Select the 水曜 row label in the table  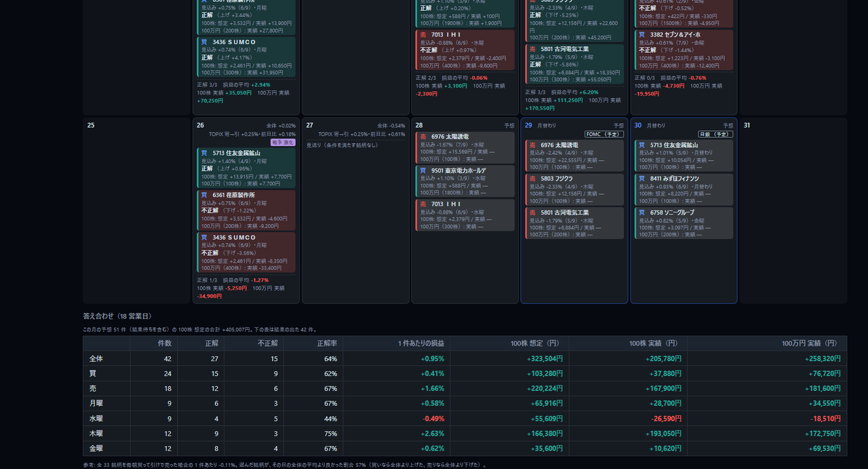point(96,418)
